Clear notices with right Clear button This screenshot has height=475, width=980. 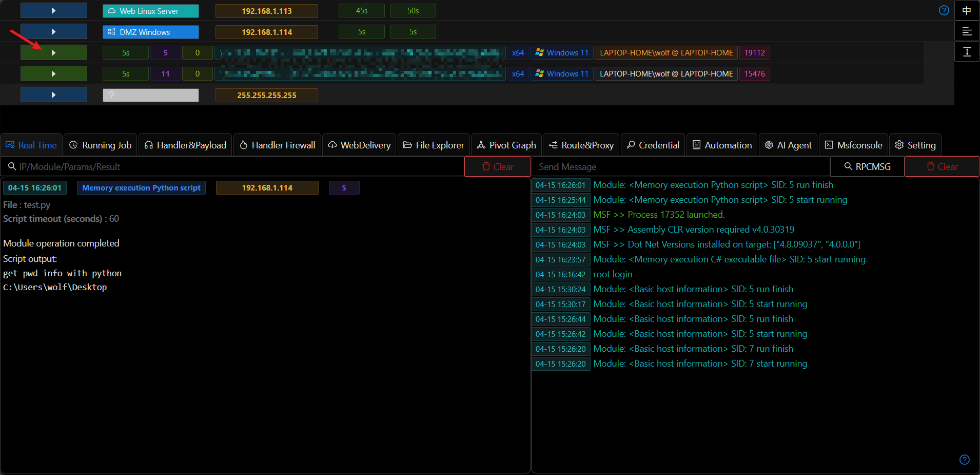pos(942,166)
